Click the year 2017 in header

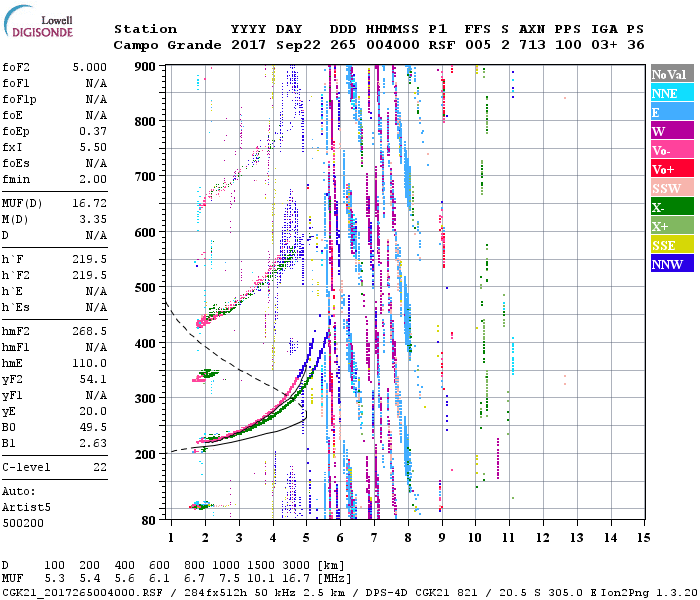click(249, 45)
